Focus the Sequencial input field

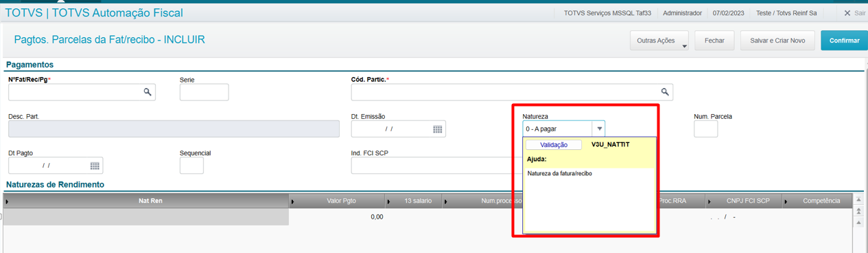tap(191, 166)
